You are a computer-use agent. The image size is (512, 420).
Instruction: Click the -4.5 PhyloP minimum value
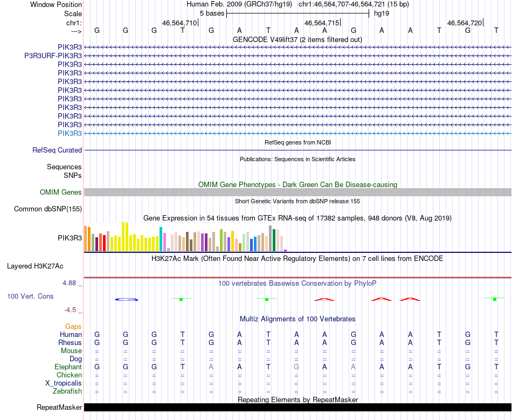[x=70, y=310]
